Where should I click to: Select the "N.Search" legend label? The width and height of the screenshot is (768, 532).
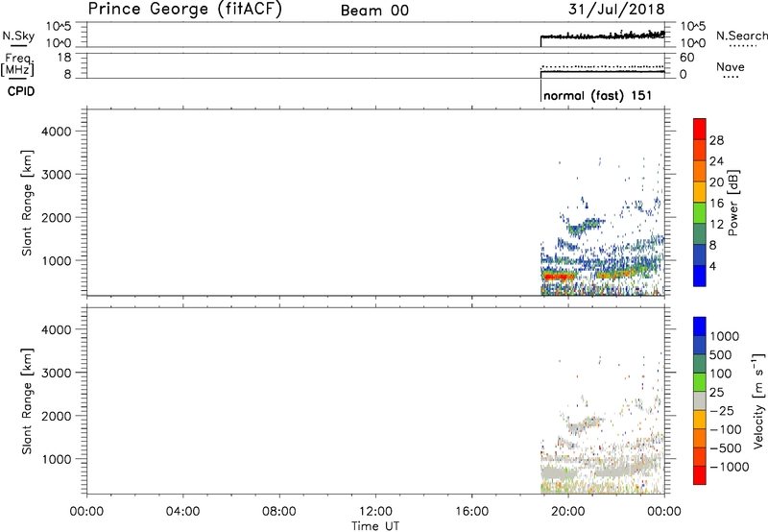pyautogui.click(x=741, y=36)
